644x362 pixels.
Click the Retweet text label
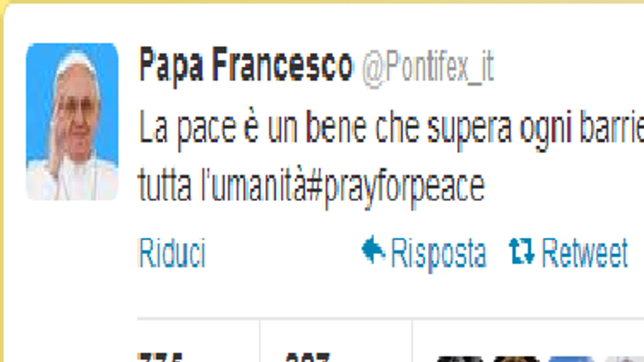(x=584, y=253)
